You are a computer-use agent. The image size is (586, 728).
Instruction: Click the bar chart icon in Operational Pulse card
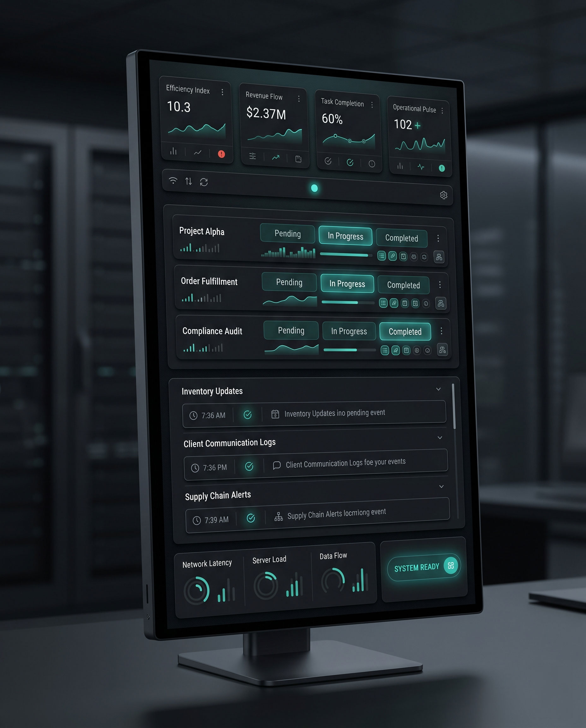(x=400, y=166)
